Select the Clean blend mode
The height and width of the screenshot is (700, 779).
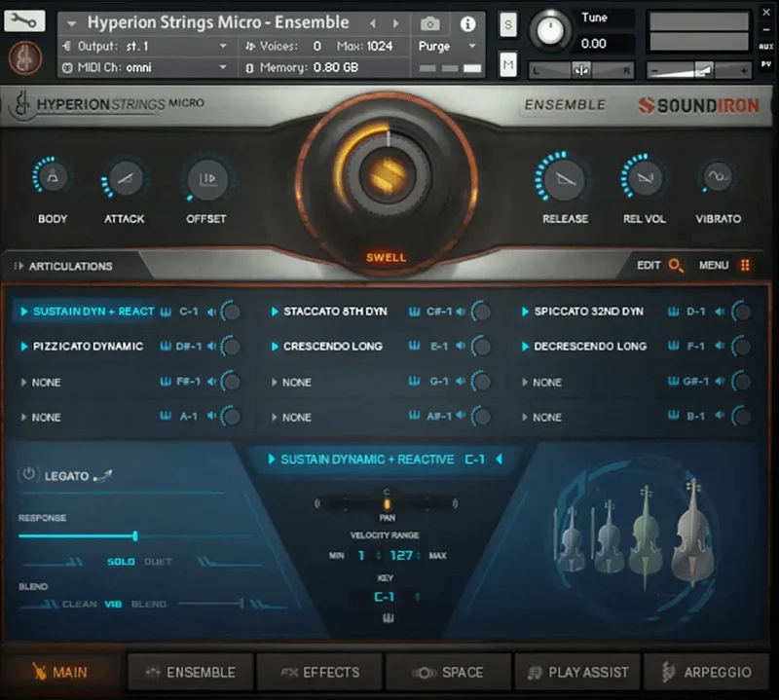(x=80, y=605)
